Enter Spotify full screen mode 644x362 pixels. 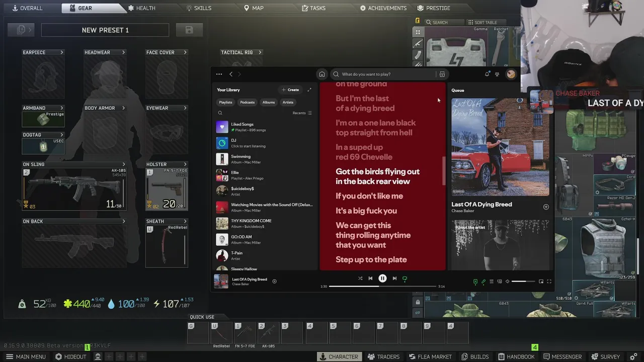tap(549, 282)
